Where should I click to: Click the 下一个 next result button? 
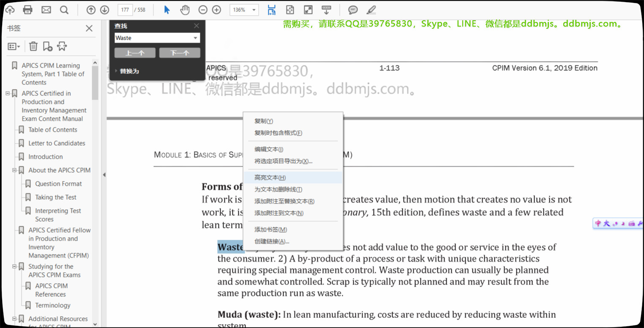[x=180, y=53]
